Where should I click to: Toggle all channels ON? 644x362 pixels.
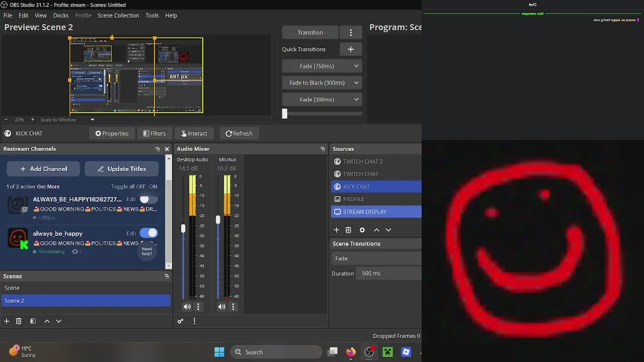pyautogui.click(x=153, y=187)
